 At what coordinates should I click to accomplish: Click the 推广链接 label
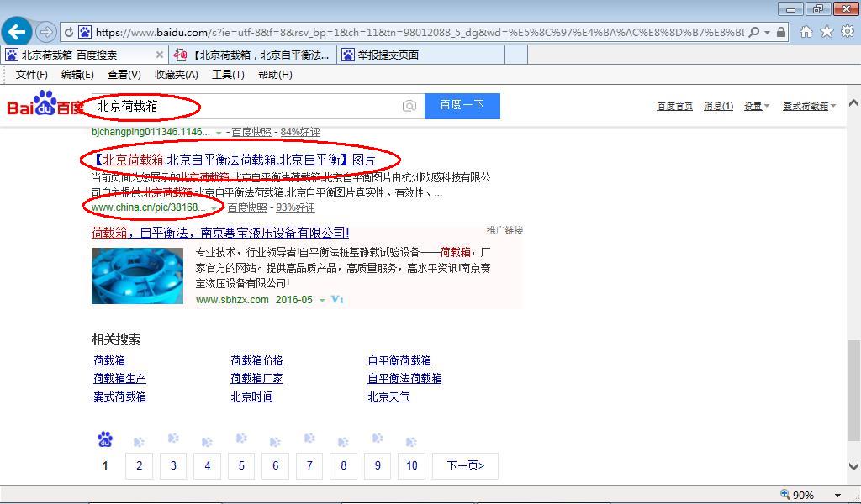pos(504,230)
